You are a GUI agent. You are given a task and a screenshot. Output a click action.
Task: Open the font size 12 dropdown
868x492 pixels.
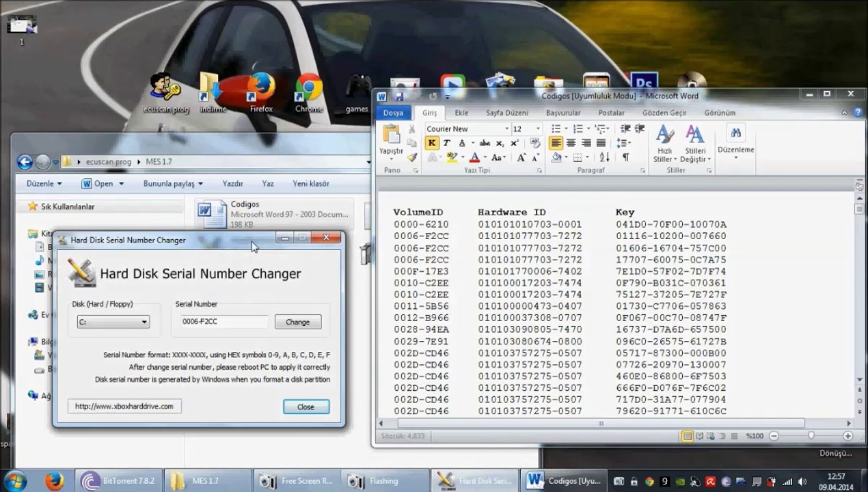point(538,128)
